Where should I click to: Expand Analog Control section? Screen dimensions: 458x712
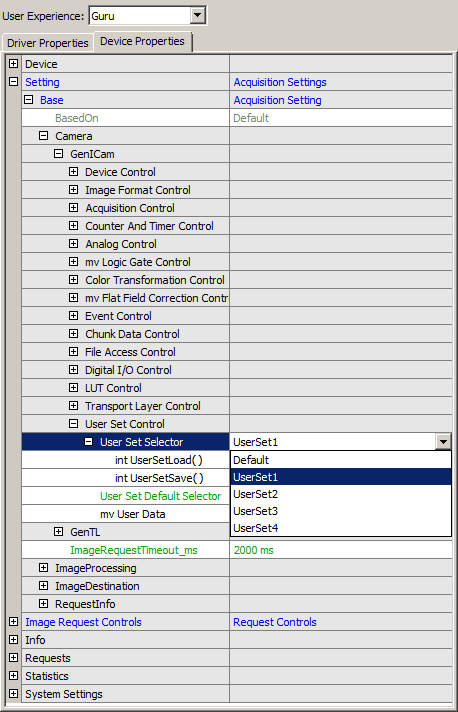click(x=74, y=244)
